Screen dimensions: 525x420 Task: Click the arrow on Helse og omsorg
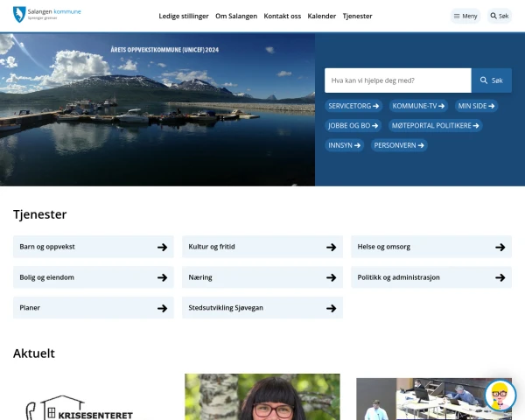(x=500, y=247)
